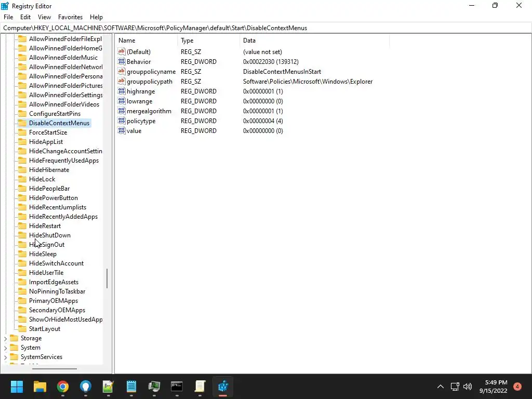Open the Edit menu

[x=25, y=17]
